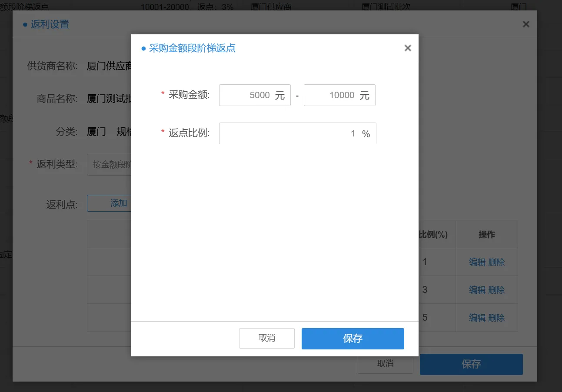
Task: Click the purchase amount field containing 10000
Action: click(x=339, y=95)
